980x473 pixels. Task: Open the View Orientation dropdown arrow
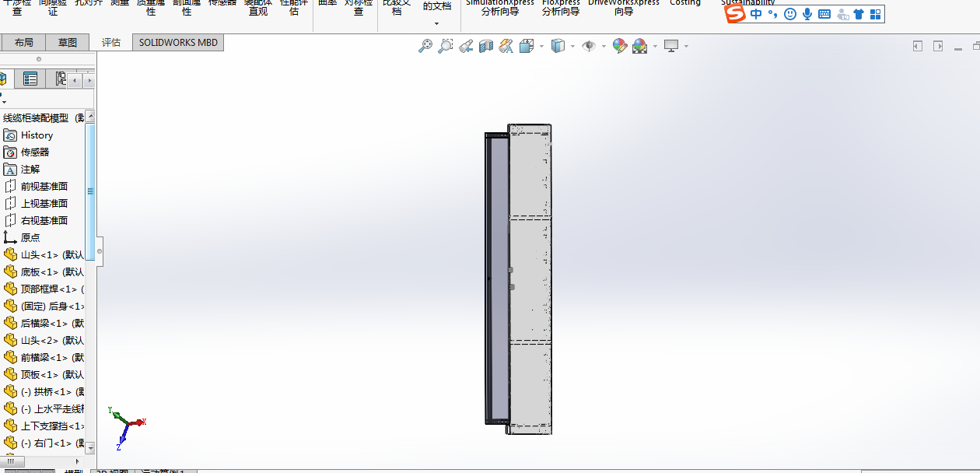coord(541,47)
